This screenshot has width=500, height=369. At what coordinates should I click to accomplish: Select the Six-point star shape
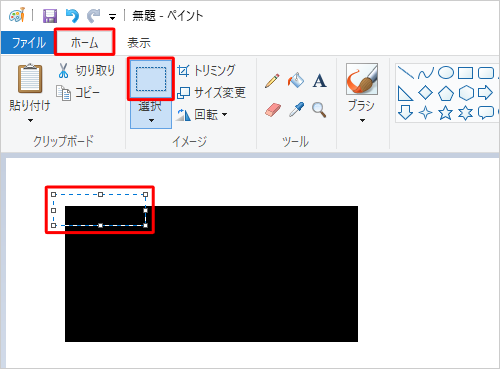coord(465,113)
